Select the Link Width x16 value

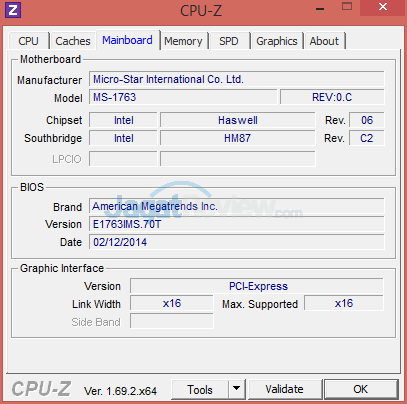click(x=172, y=304)
